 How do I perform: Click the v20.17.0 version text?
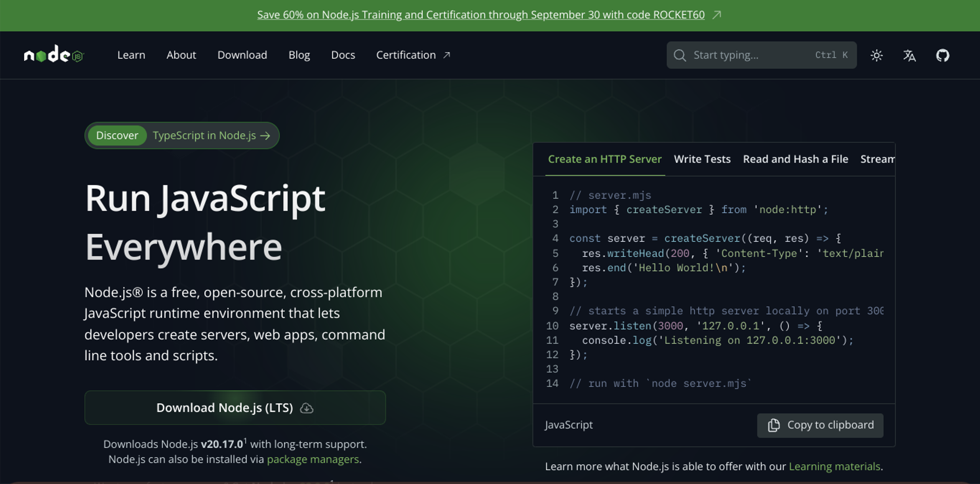(222, 444)
